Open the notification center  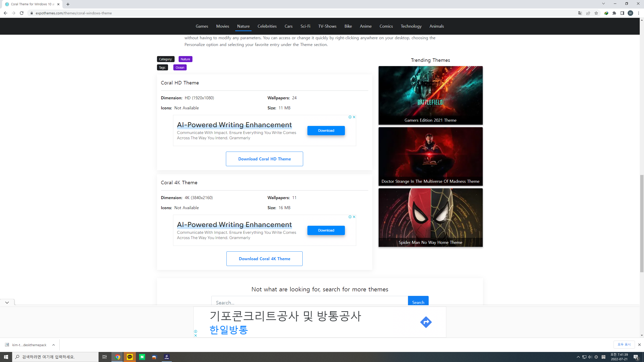coord(636,357)
